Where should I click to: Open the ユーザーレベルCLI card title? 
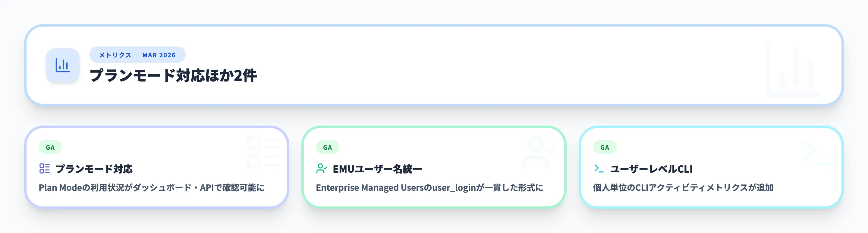coord(651,169)
